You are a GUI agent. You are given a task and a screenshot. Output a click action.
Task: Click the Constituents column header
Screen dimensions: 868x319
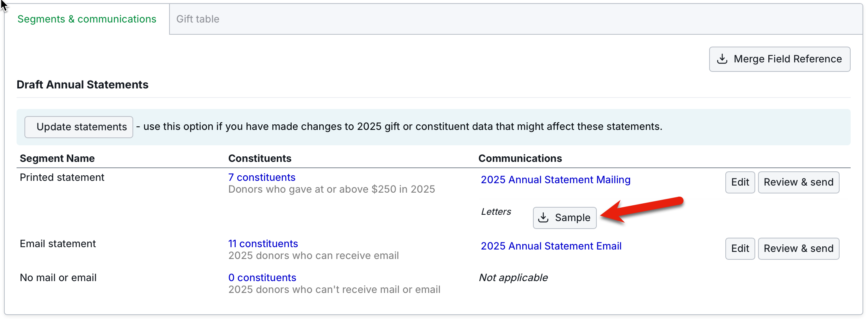pos(260,158)
